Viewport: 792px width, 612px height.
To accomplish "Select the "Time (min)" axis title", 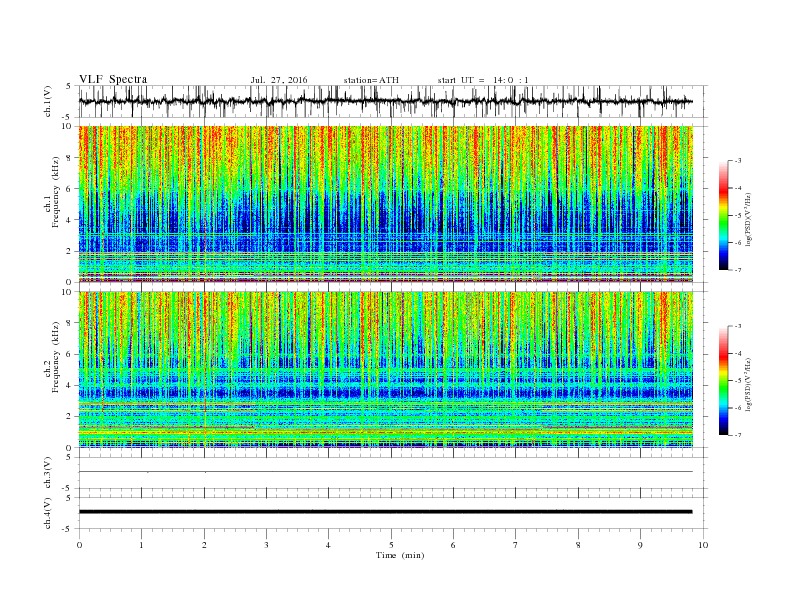I will (x=400, y=555).
